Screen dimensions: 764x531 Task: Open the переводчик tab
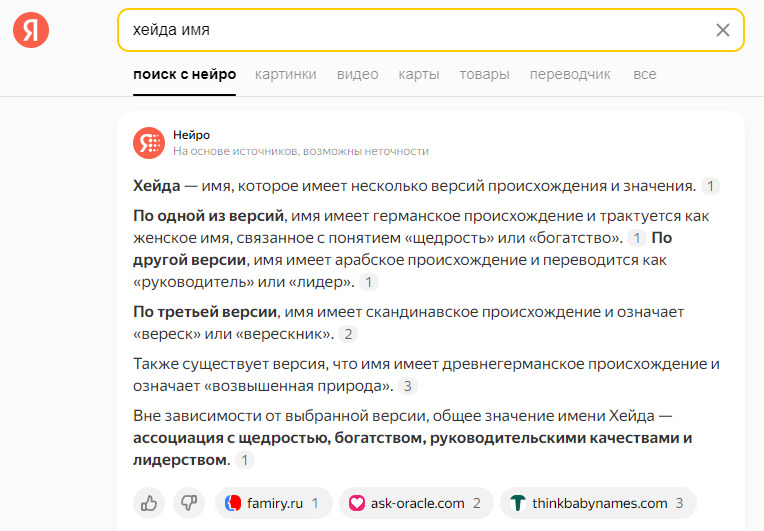click(x=570, y=74)
